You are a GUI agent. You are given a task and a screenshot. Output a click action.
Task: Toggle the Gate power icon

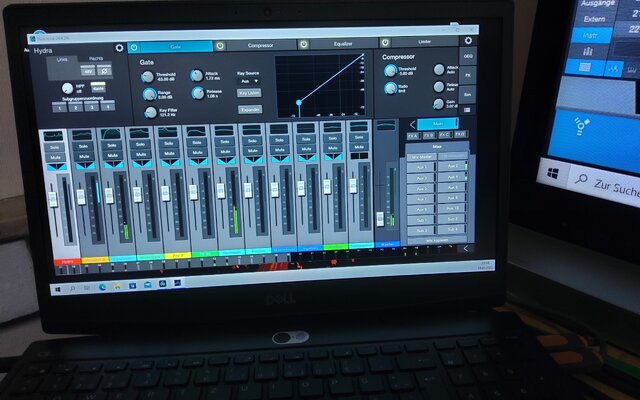point(134,47)
